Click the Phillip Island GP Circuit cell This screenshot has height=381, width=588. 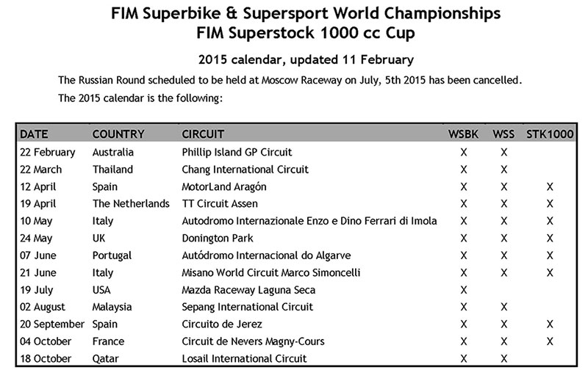pos(237,153)
